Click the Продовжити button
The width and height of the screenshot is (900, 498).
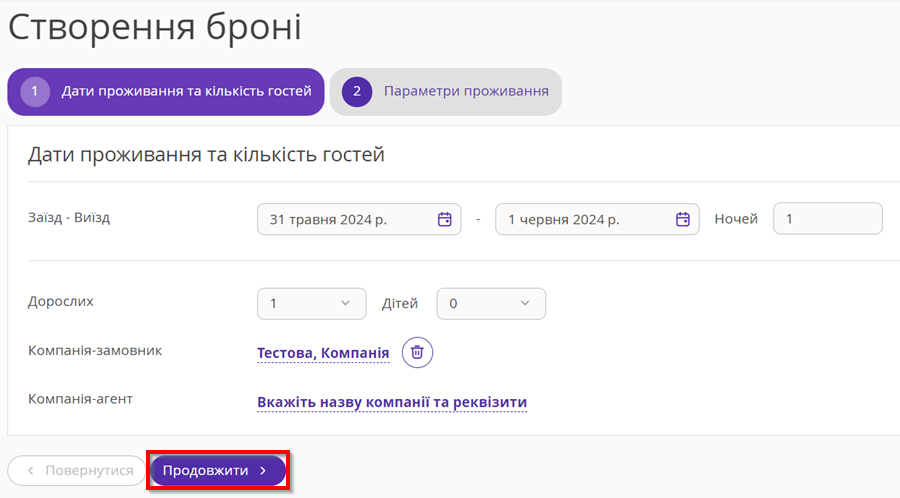(218, 470)
